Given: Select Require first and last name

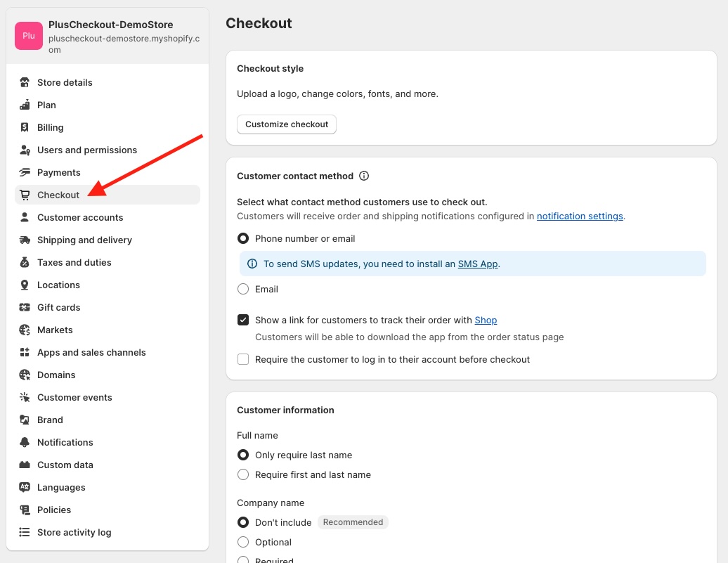Looking at the screenshot, I should 243,474.
